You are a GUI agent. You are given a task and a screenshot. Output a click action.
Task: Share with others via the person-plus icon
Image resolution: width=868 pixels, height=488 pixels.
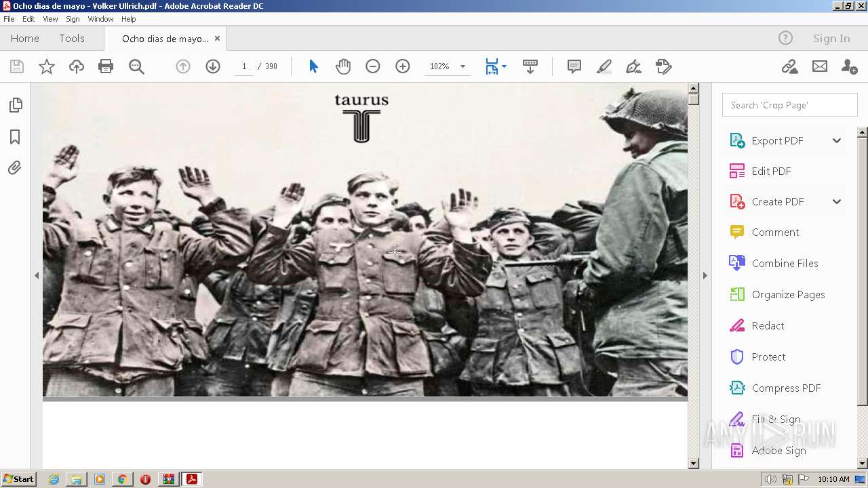(849, 66)
